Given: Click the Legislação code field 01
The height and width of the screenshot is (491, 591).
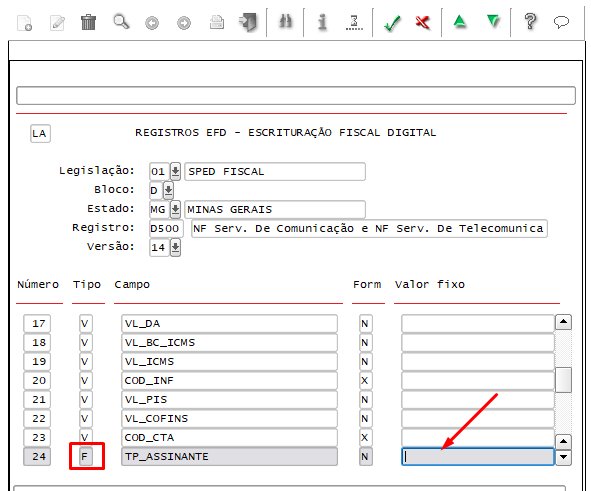Looking at the screenshot, I should click(x=159, y=171).
